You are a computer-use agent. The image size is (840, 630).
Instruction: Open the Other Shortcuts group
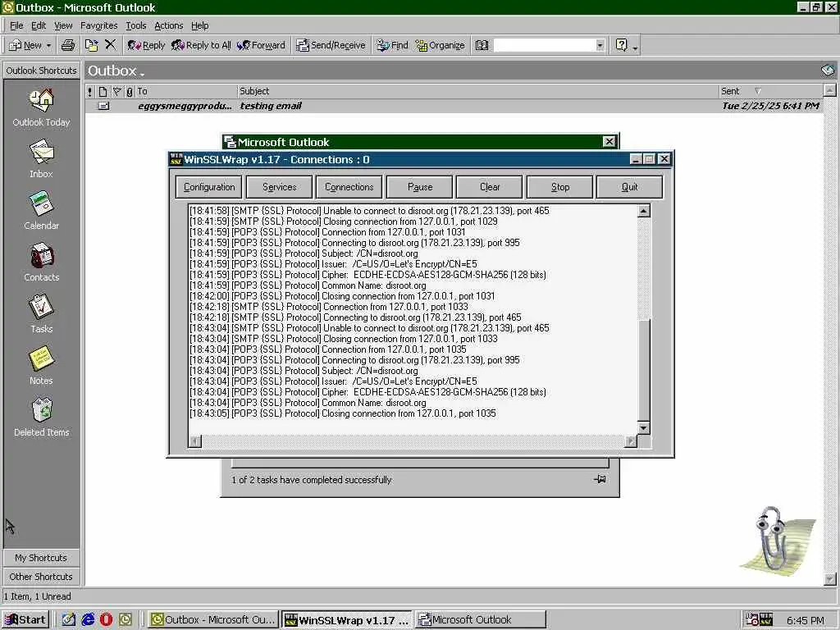(x=41, y=577)
